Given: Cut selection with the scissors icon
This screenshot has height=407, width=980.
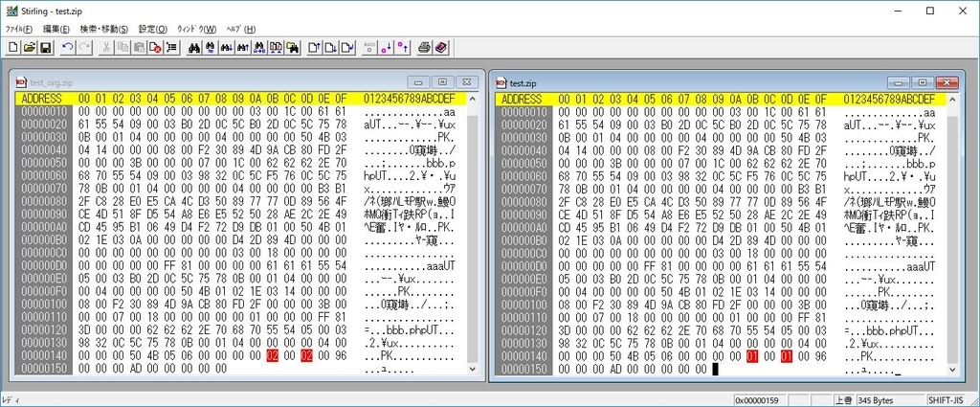Looking at the screenshot, I should pos(107,48).
